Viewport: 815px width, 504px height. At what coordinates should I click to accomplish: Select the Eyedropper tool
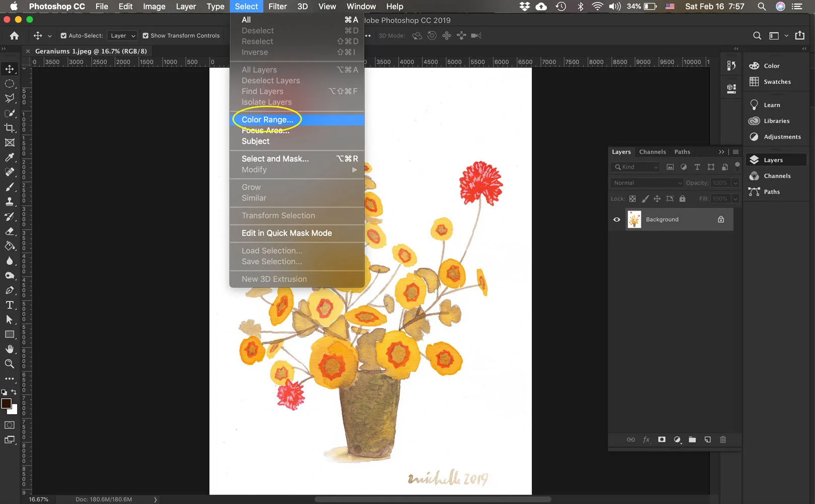(x=10, y=157)
